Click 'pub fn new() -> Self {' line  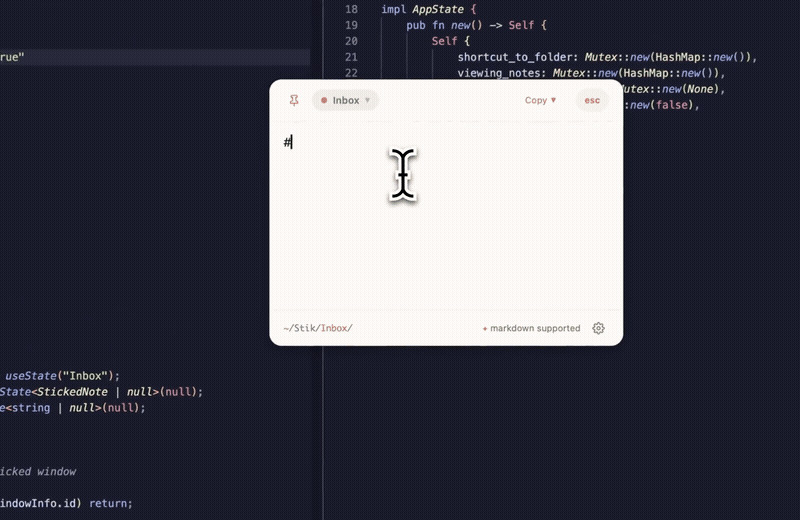(477, 25)
